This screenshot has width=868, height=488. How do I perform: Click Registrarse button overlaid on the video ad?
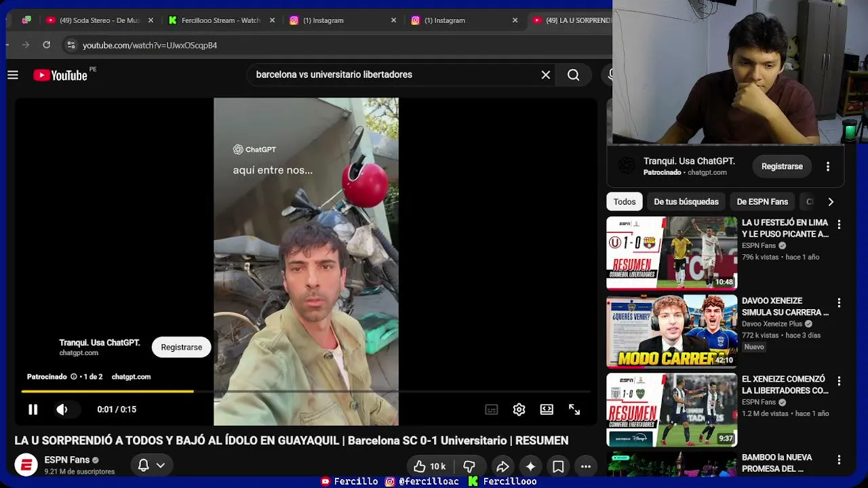(182, 347)
